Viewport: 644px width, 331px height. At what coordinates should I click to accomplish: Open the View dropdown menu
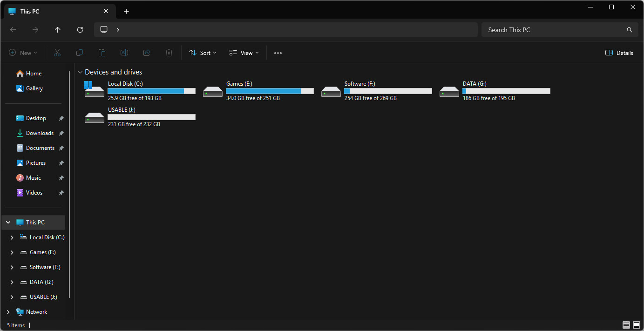click(x=244, y=53)
